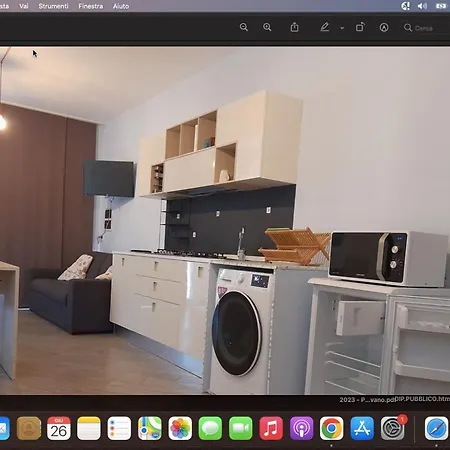Rotate the image with the rotate icon
The height and width of the screenshot is (450, 450).
coord(360,27)
